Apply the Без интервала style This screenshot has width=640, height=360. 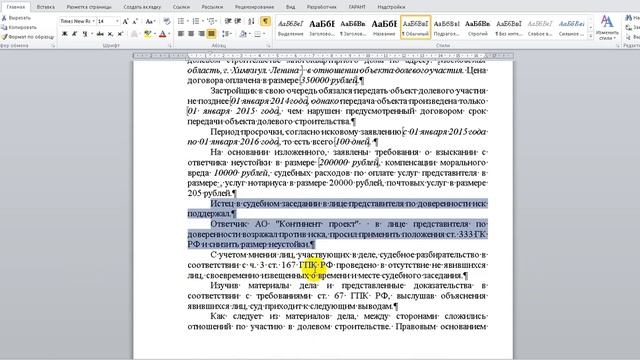click(x=509, y=28)
